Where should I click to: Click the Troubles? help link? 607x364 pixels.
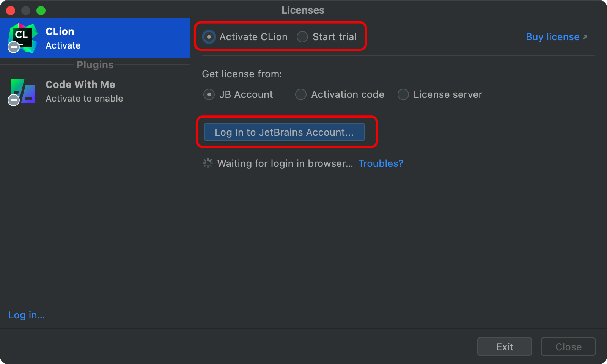(381, 163)
